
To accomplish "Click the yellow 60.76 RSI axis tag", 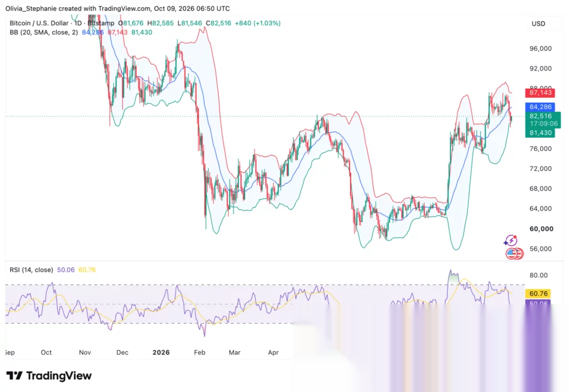I will pos(538,293).
